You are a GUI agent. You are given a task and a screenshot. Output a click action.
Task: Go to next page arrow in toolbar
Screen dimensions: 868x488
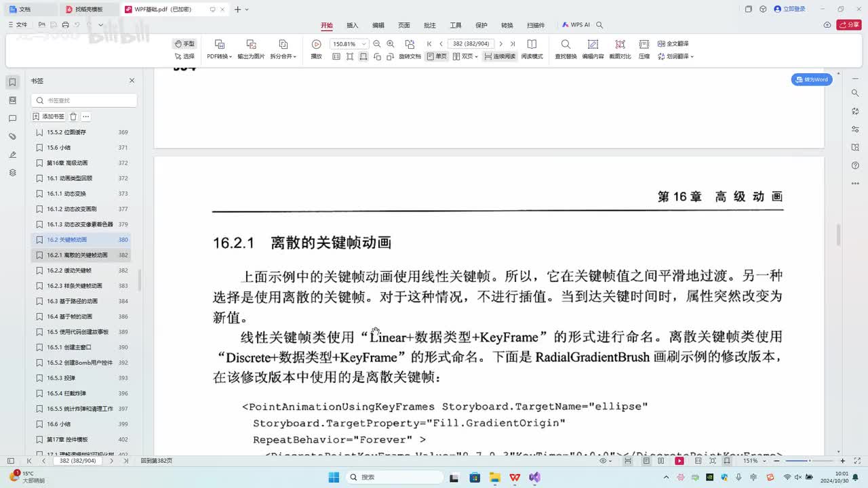pyautogui.click(x=501, y=43)
